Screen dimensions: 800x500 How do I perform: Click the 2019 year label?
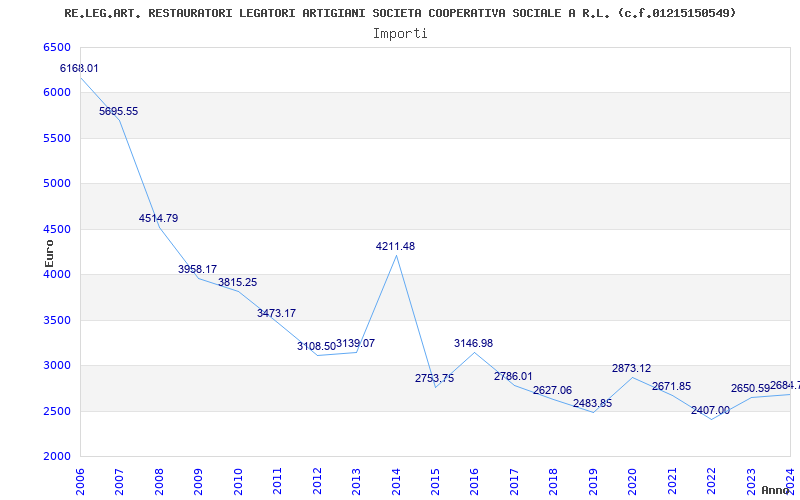click(593, 481)
